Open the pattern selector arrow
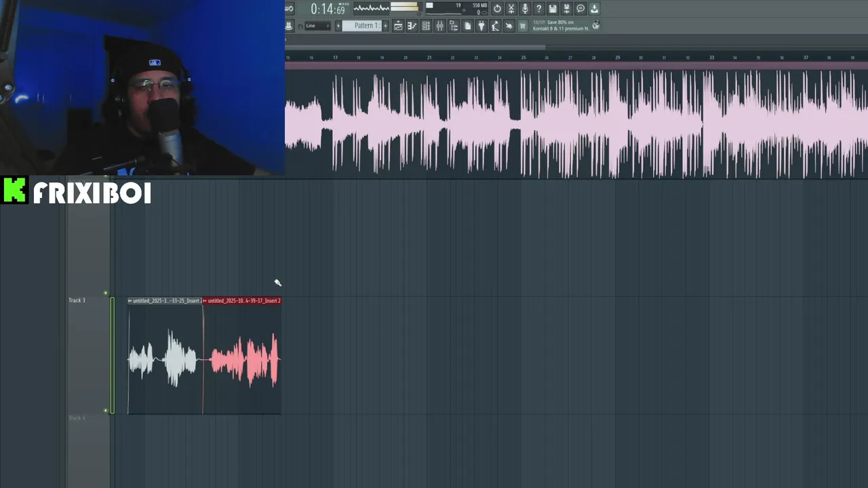Image resolution: width=868 pixels, height=488 pixels. click(338, 26)
